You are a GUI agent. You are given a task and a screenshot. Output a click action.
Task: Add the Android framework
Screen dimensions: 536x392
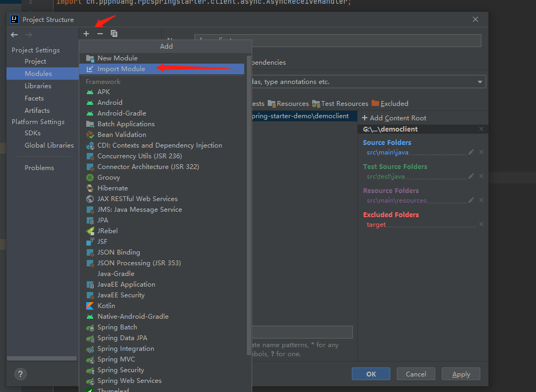[x=162, y=103]
